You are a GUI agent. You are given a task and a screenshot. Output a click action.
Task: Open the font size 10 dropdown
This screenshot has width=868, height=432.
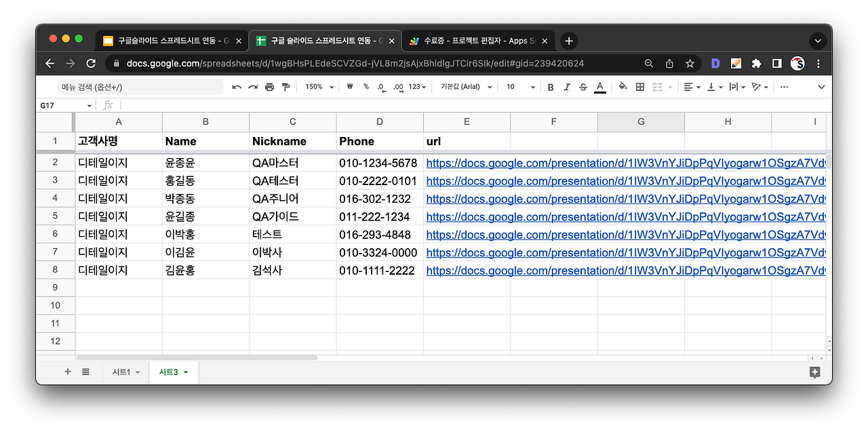(521, 87)
